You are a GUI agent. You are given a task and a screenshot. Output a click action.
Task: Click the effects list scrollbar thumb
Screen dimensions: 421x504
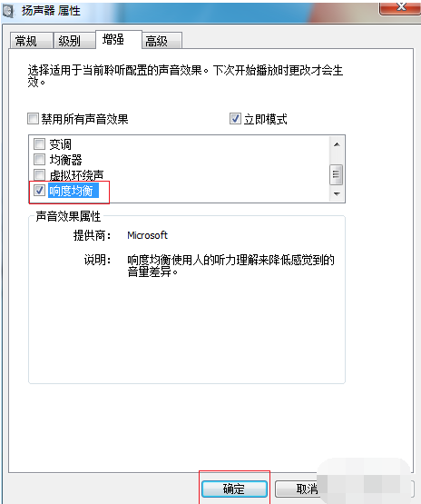(337, 174)
